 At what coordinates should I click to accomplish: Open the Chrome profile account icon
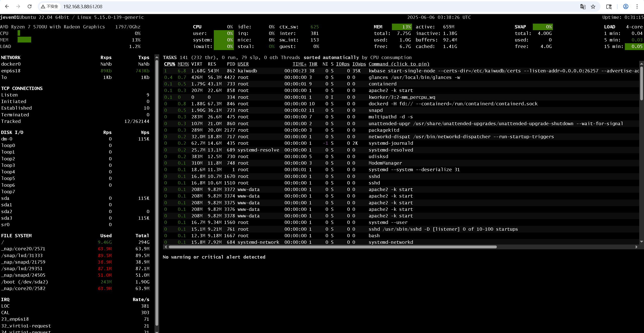[x=626, y=7]
